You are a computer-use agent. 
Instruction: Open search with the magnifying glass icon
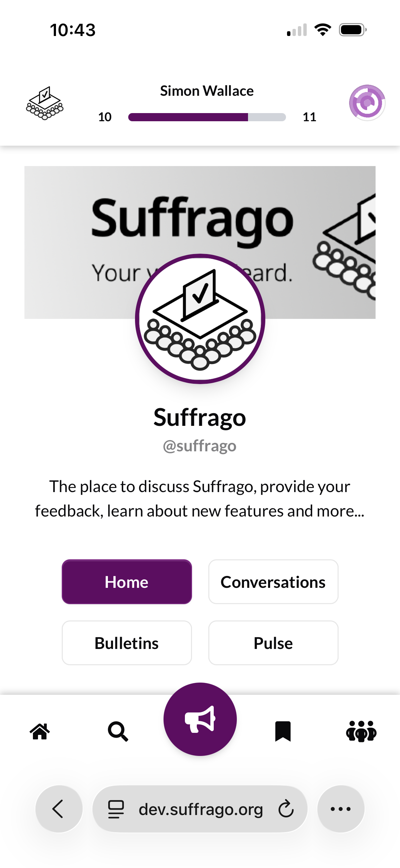tap(118, 731)
